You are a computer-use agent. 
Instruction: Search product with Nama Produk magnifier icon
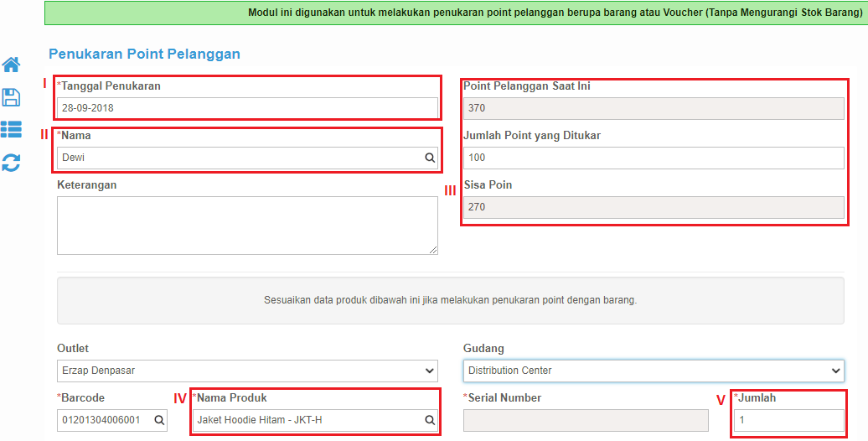(430, 420)
